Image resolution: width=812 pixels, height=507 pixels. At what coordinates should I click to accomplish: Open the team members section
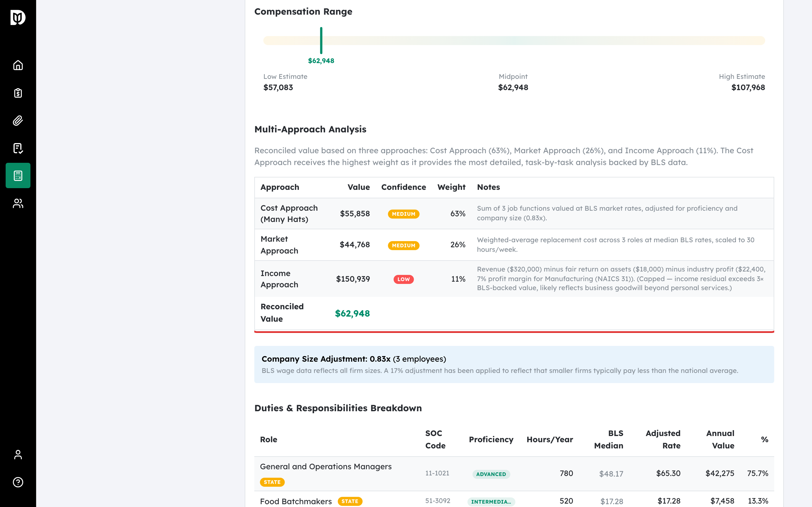pyautogui.click(x=17, y=203)
